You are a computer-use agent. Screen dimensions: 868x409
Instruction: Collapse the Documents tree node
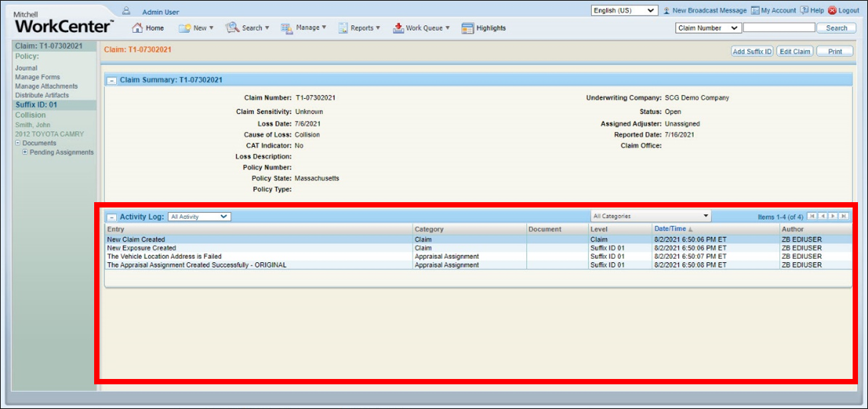(x=17, y=143)
